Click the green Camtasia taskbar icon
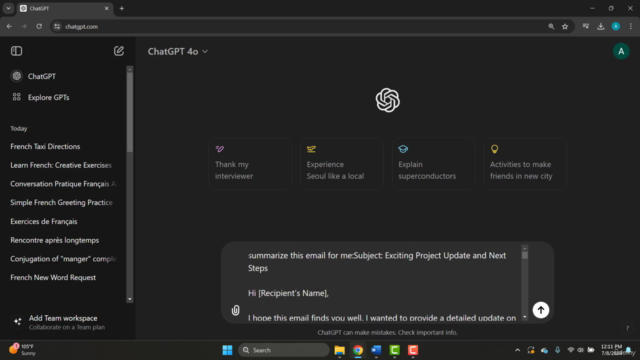This screenshot has height=360, width=640. (394, 350)
